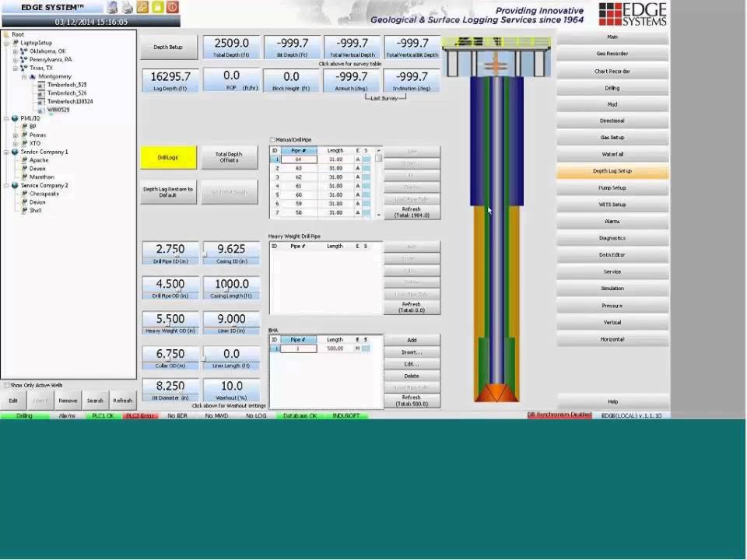Click the Total Depth value 2509.0
Viewport: 747px width, 560px height.
pos(232,44)
